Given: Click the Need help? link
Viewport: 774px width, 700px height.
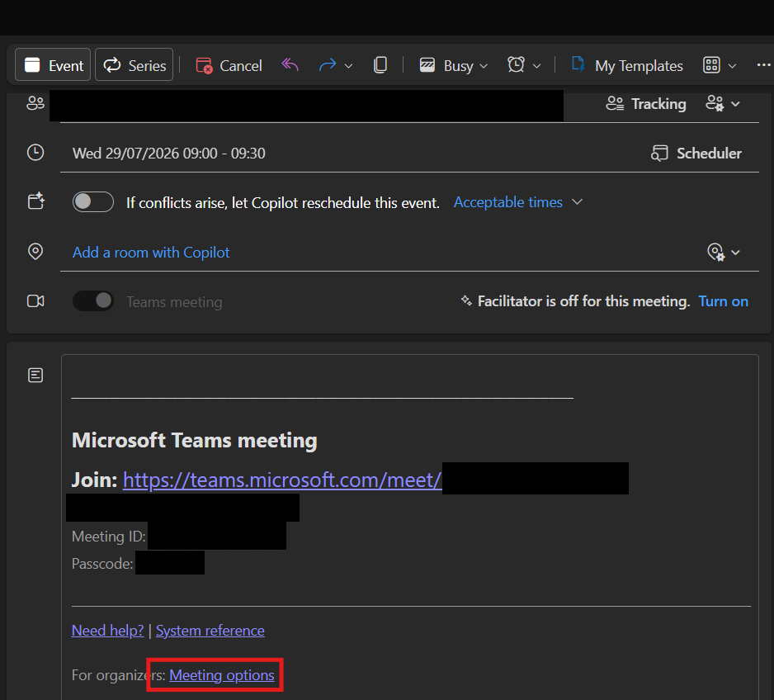Looking at the screenshot, I should pos(107,631).
